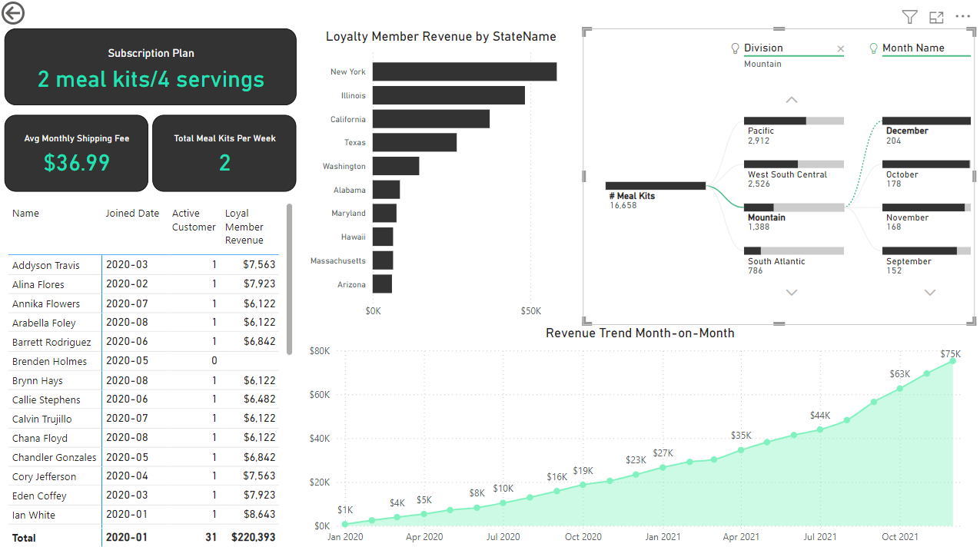This screenshot has height=547, width=980.
Task: Click lightbulb icon next to Month Name
Action: tap(873, 48)
